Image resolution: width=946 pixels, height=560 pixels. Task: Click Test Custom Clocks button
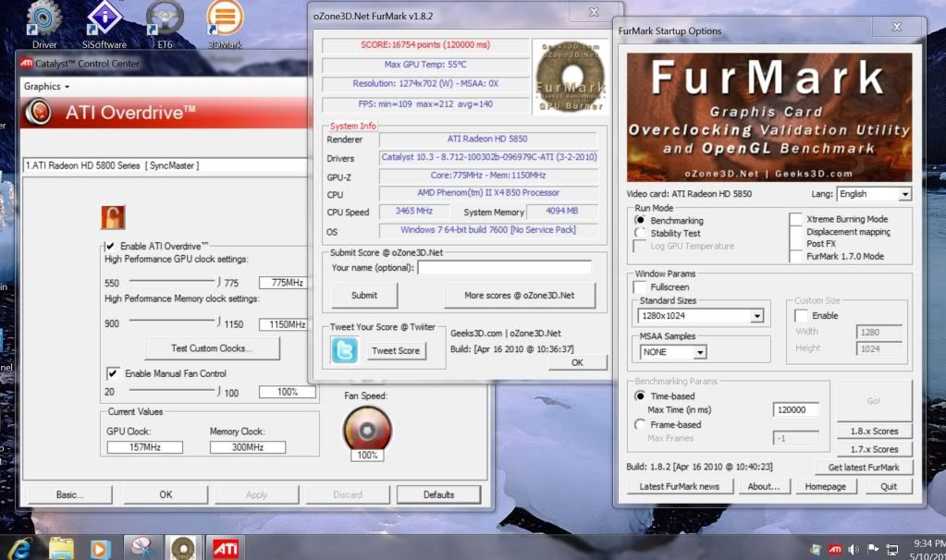click(x=212, y=348)
